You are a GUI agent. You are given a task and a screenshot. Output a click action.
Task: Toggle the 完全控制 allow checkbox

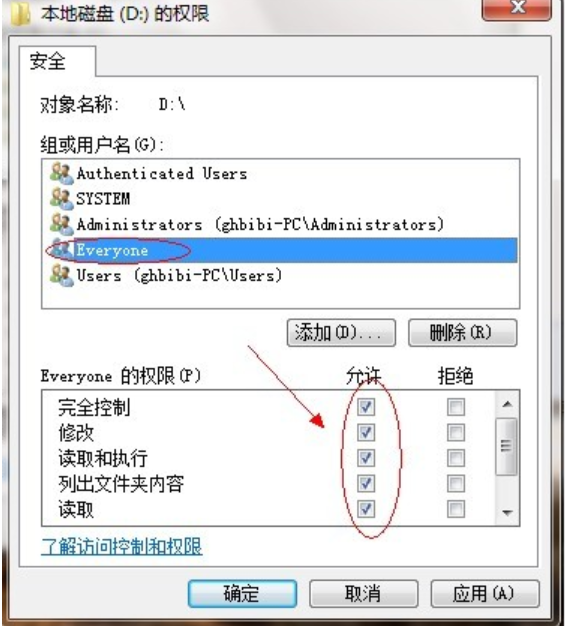pyautogui.click(x=366, y=407)
